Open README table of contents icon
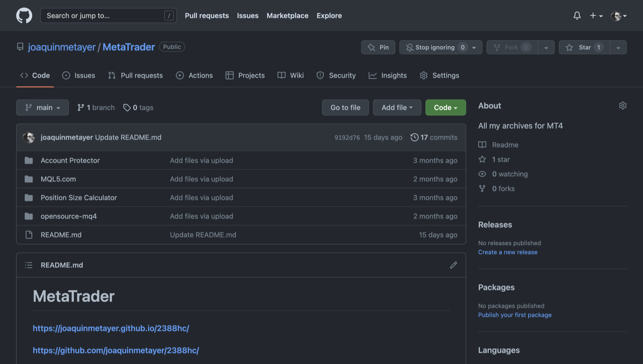 pos(29,265)
